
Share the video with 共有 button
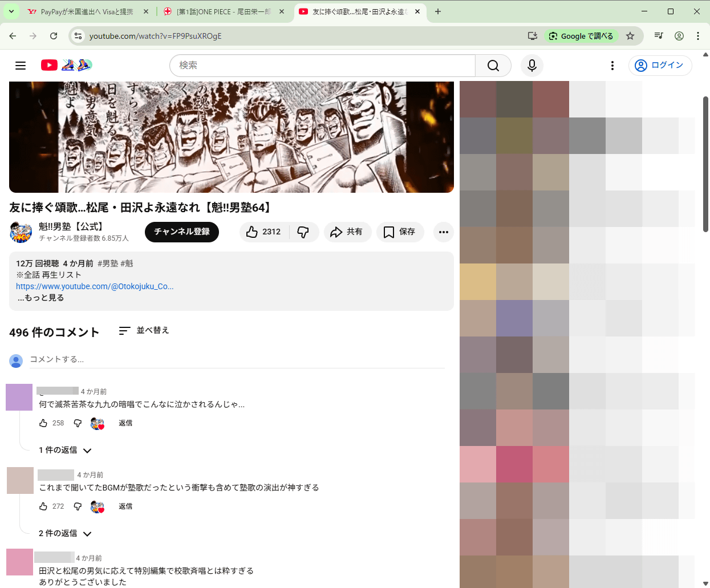(347, 232)
